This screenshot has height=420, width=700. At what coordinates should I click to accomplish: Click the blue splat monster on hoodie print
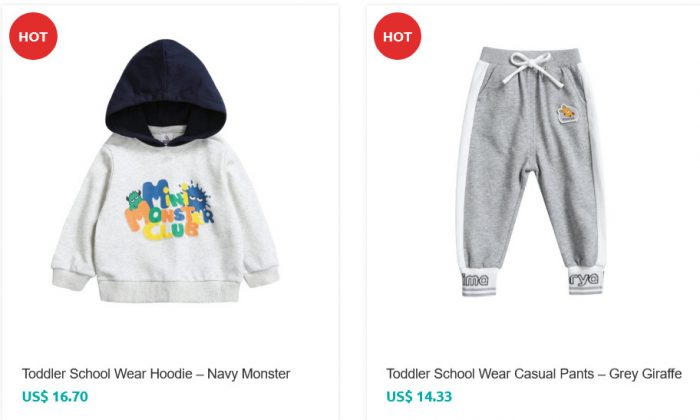(x=197, y=196)
